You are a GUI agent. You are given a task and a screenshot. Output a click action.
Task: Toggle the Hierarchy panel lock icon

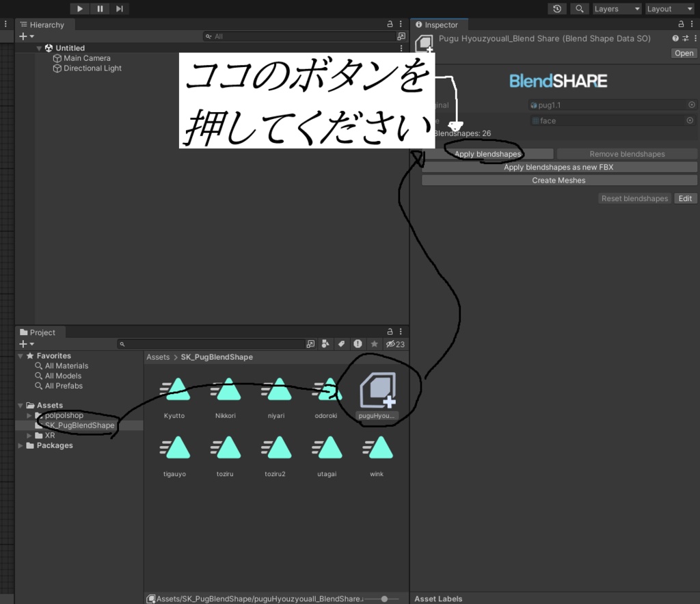[390, 24]
